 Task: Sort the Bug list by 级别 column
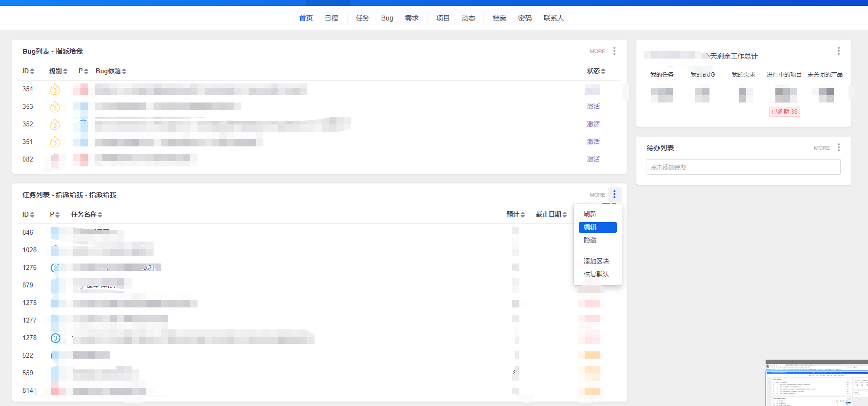[58, 71]
